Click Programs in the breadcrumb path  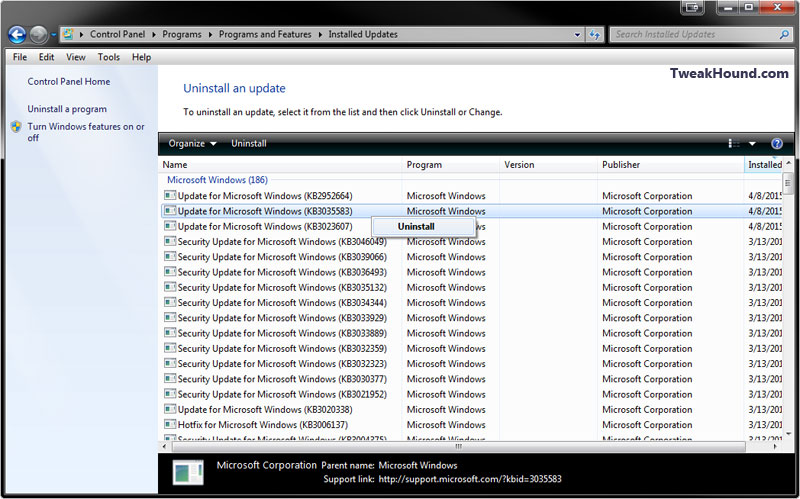(182, 34)
